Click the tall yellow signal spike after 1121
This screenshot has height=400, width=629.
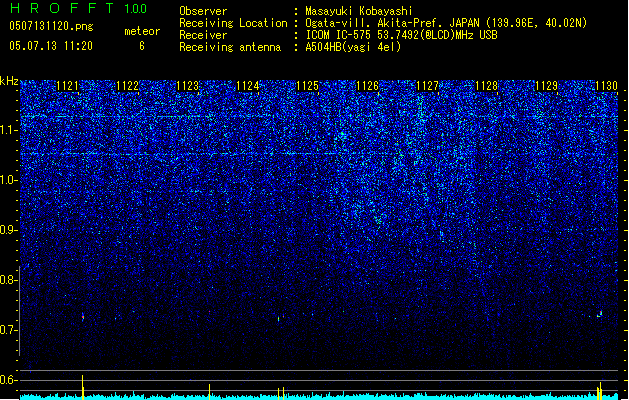coord(83,387)
